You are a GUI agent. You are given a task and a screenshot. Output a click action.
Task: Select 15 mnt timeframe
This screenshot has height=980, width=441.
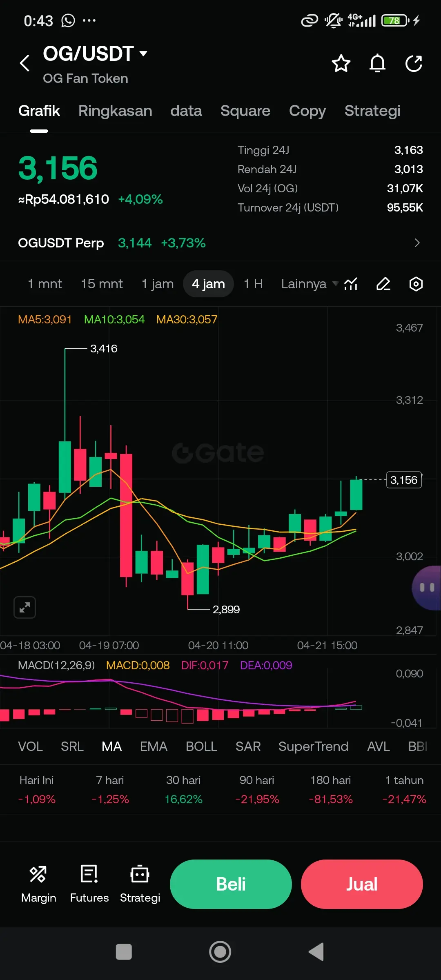click(102, 284)
